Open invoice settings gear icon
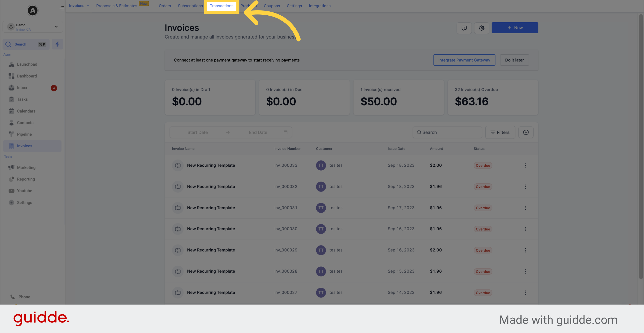The width and height of the screenshot is (644, 333). click(481, 28)
